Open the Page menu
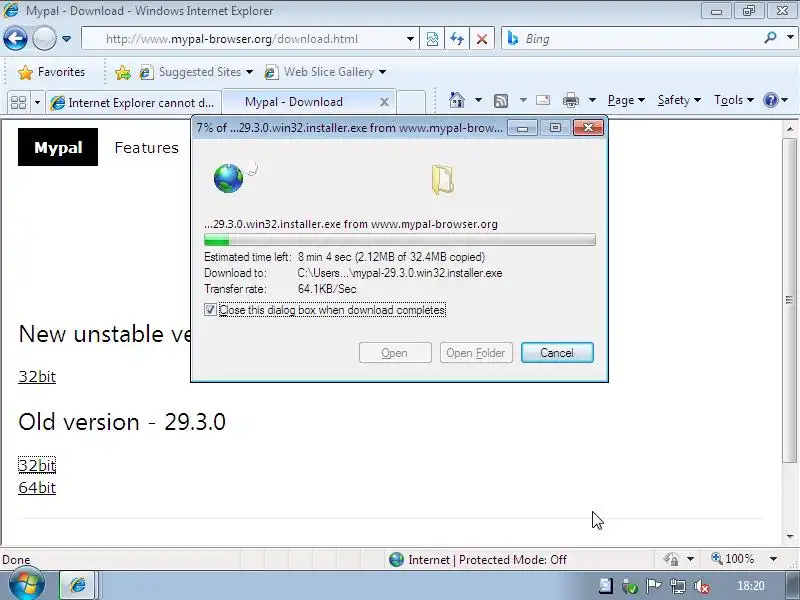 click(626, 100)
